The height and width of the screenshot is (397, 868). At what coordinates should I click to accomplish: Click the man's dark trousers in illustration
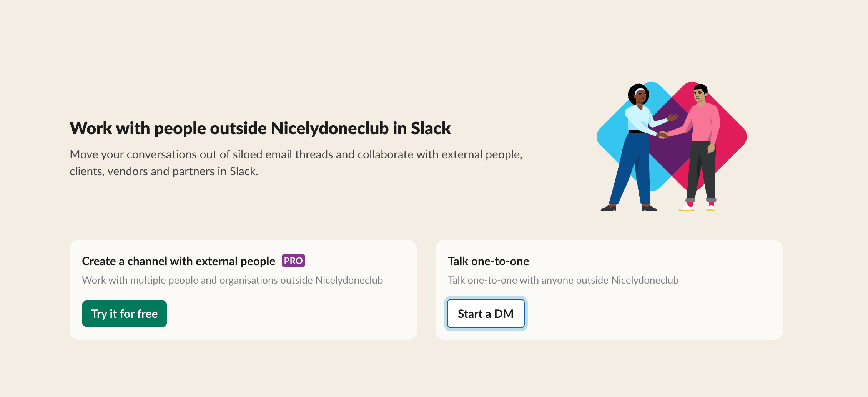coord(702,169)
